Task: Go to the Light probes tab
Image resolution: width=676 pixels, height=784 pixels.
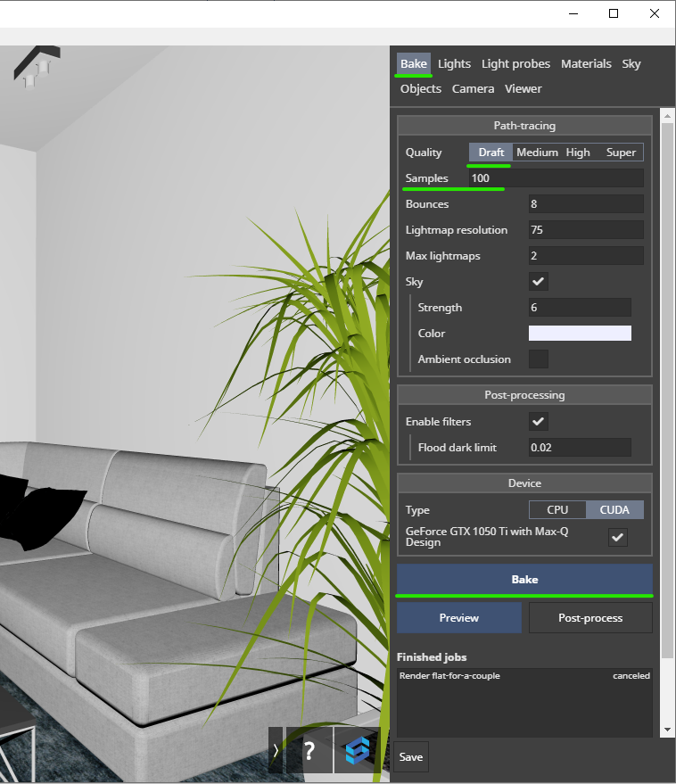Action: (515, 64)
